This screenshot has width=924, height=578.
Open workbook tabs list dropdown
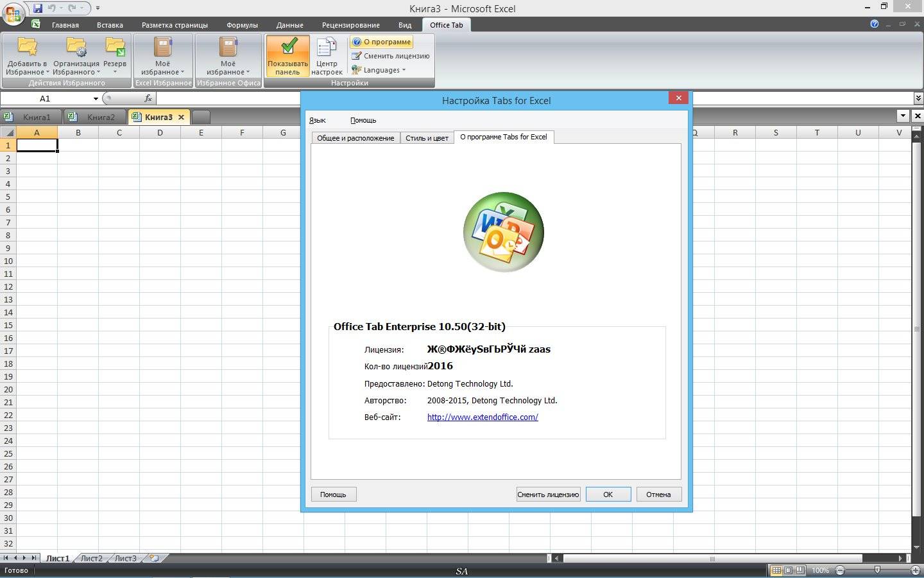(x=903, y=116)
